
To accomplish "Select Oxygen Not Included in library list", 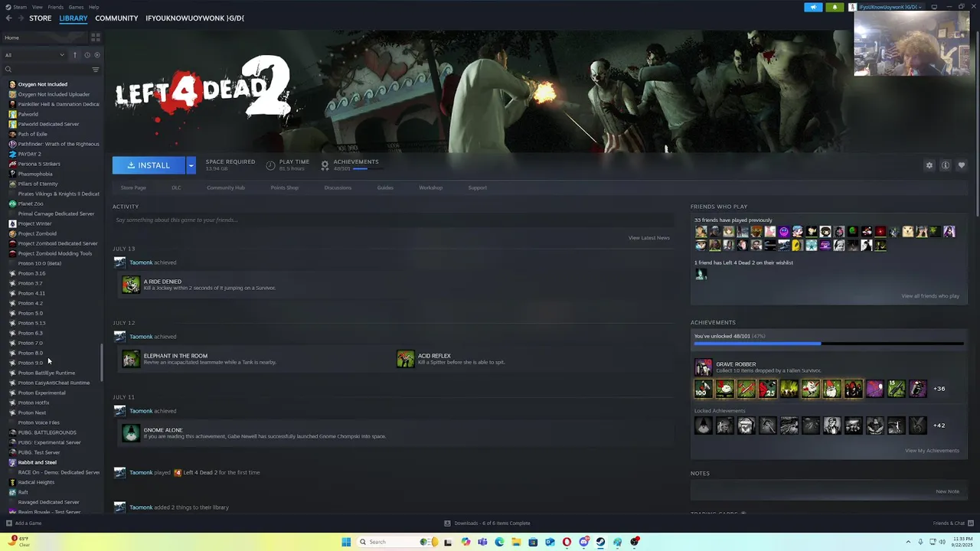I will coord(43,84).
